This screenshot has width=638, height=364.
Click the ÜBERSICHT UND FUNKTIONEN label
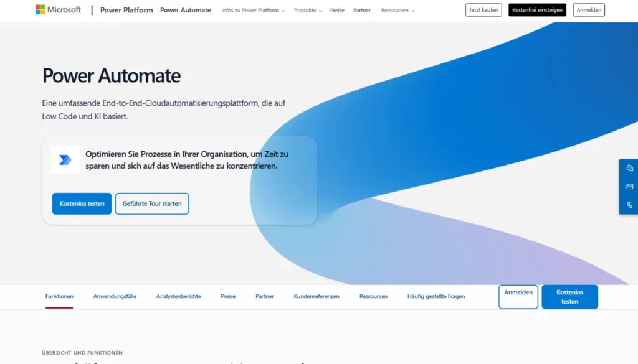tap(82, 353)
